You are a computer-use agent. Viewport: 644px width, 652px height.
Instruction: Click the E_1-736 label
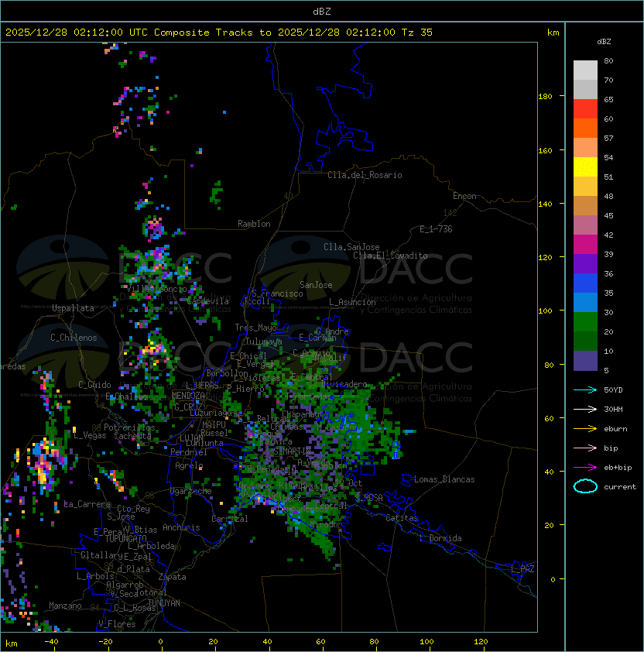coord(436,229)
